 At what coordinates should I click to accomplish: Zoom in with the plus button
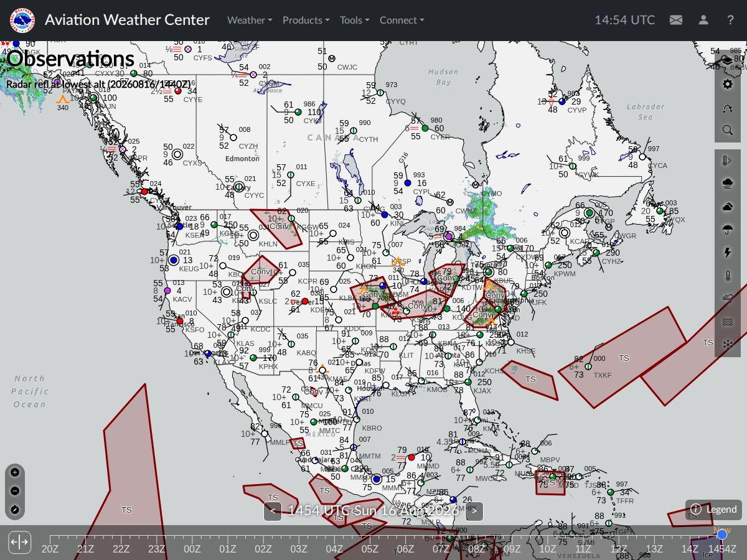(15, 472)
